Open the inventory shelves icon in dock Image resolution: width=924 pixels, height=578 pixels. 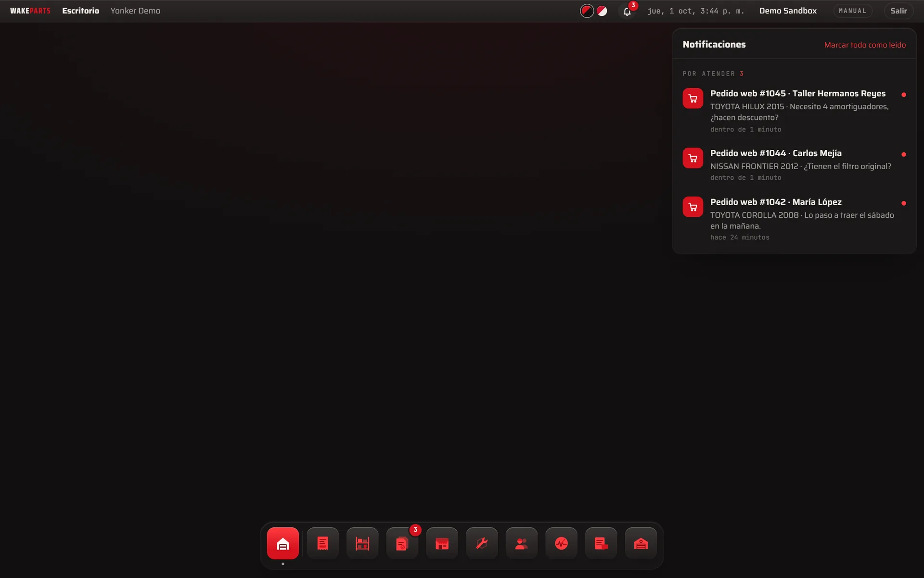pyautogui.click(x=362, y=543)
